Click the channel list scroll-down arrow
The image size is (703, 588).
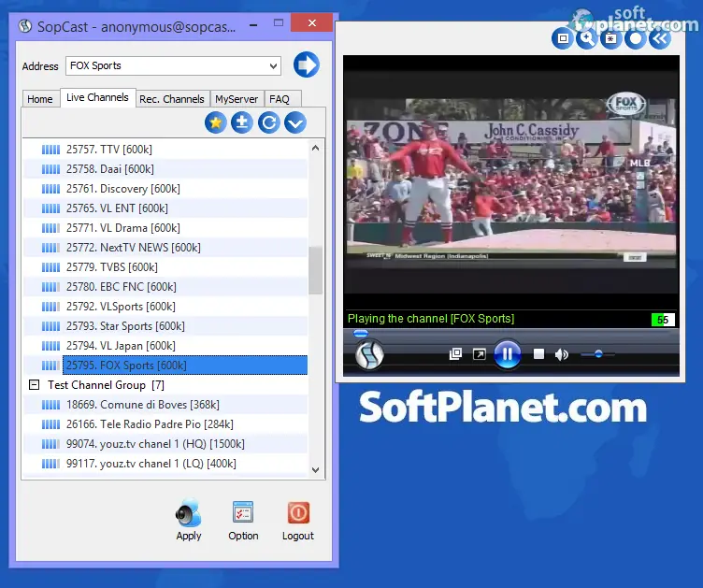click(x=315, y=469)
